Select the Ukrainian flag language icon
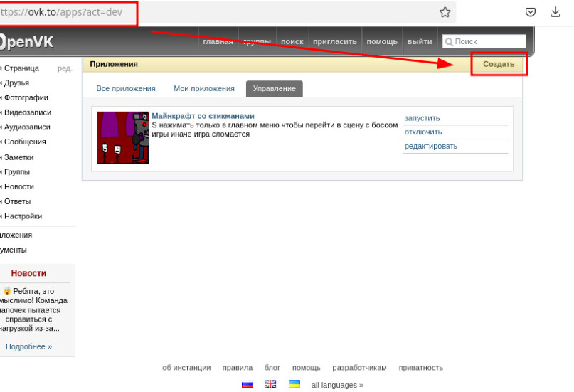The image size is (574, 392). [294, 384]
